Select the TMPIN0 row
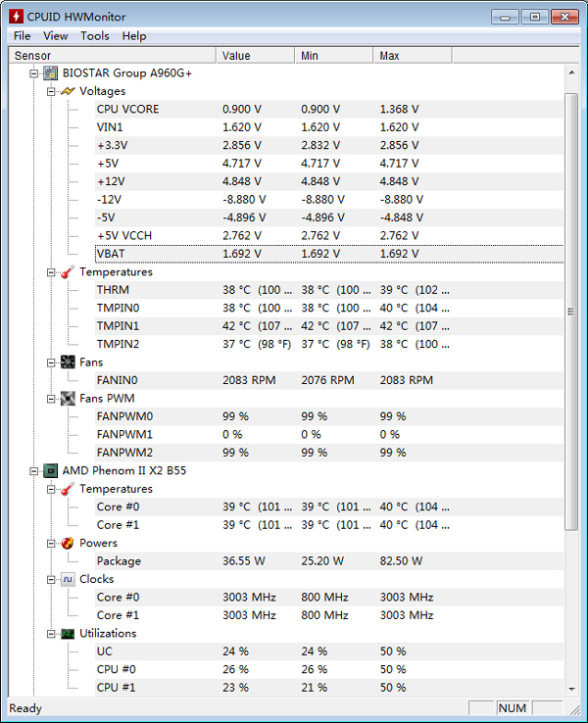This screenshot has width=588, height=723. pos(329,308)
